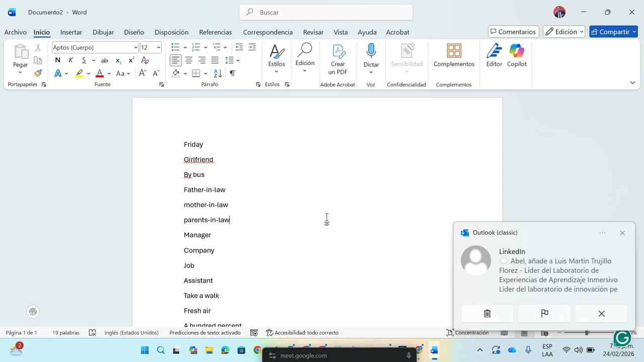Apply subscript formatting
The image size is (644, 362).
tap(118, 60)
